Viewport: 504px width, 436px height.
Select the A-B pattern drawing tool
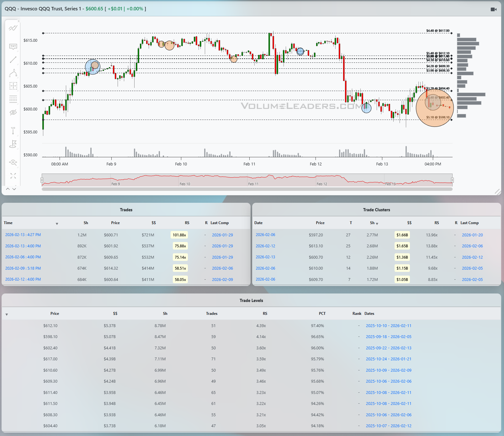[13, 73]
